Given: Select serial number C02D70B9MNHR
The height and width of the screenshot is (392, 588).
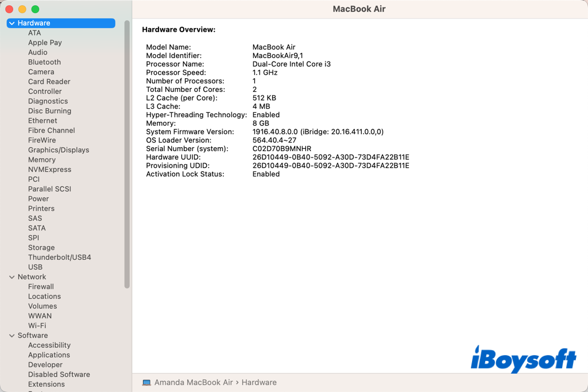Looking at the screenshot, I should tap(281, 149).
